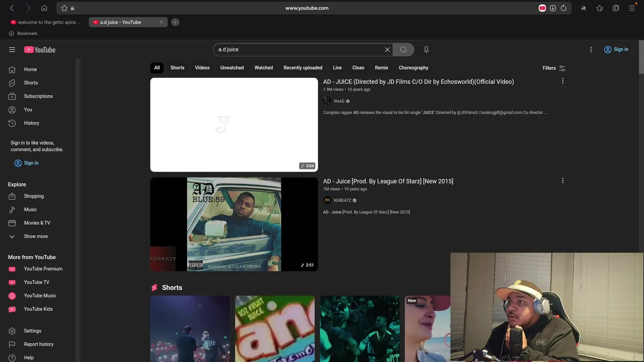
Task: Click AD - Juice League Of Starz title
Action: (x=388, y=181)
